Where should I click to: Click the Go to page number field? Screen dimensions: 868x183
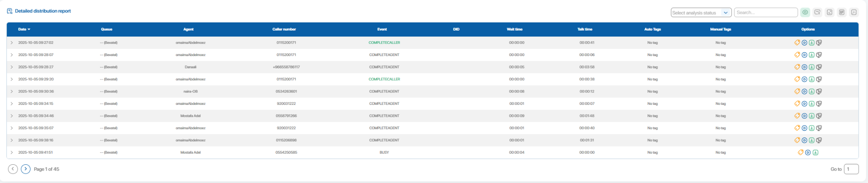(x=851, y=169)
